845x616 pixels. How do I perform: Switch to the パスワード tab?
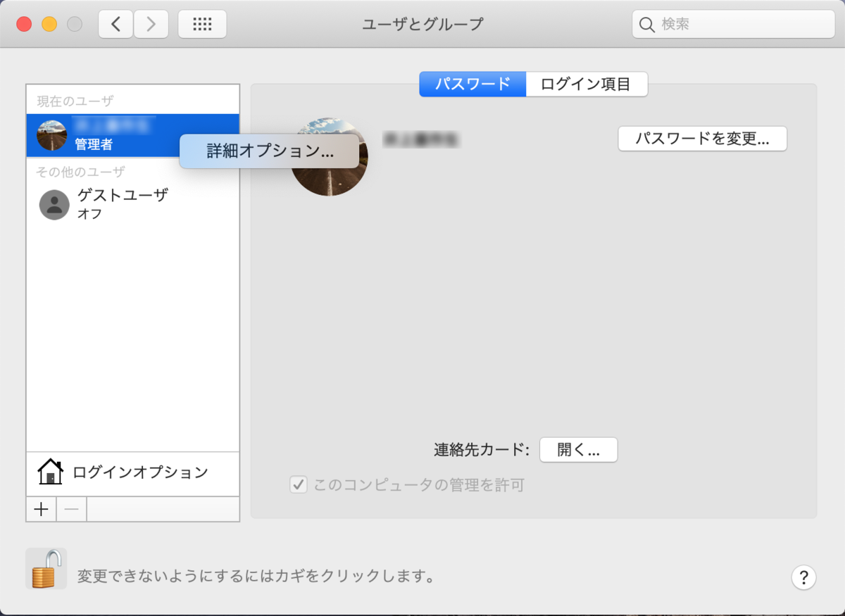[472, 84]
